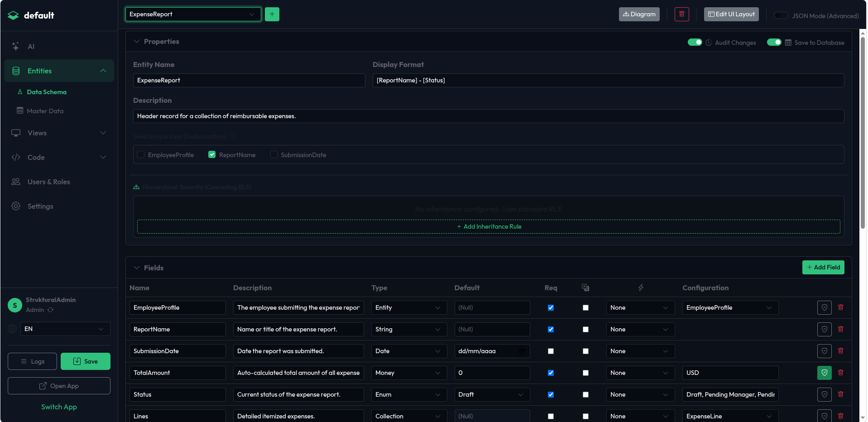
Task: Click the green plus button beside entity selector
Action: coord(272,14)
